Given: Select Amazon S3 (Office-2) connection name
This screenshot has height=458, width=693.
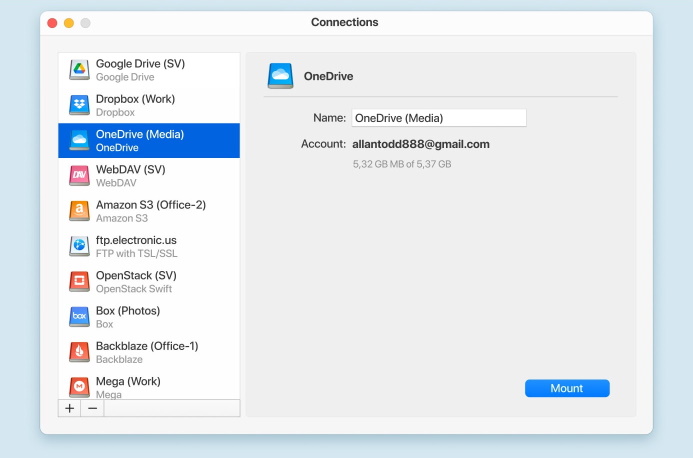Looking at the screenshot, I should pyautogui.click(x=151, y=205).
